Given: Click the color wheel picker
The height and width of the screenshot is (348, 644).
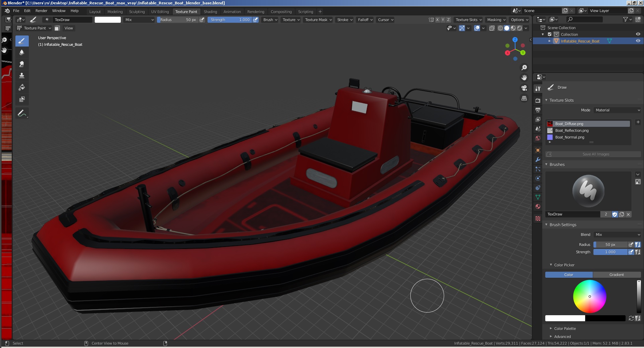Looking at the screenshot, I should click(x=590, y=296).
